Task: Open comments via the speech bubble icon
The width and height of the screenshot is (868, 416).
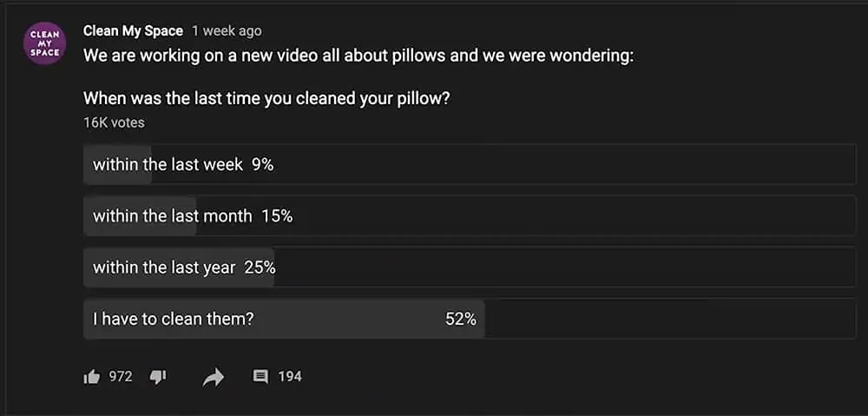Action: pyautogui.click(x=260, y=376)
